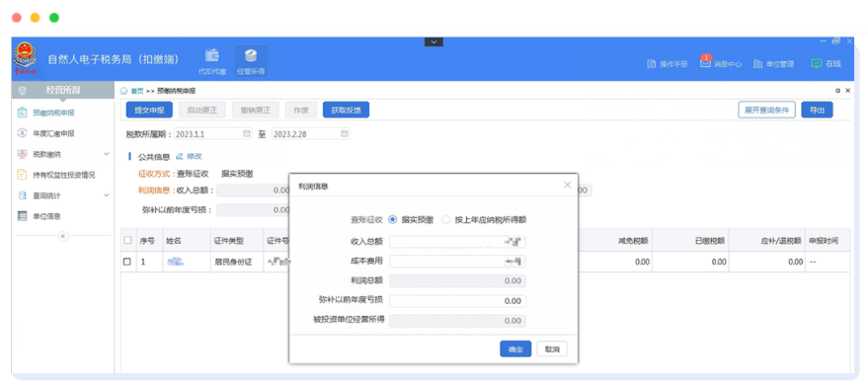Click the 撤销更正 button
The image size is (868, 387).
point(255,111)
